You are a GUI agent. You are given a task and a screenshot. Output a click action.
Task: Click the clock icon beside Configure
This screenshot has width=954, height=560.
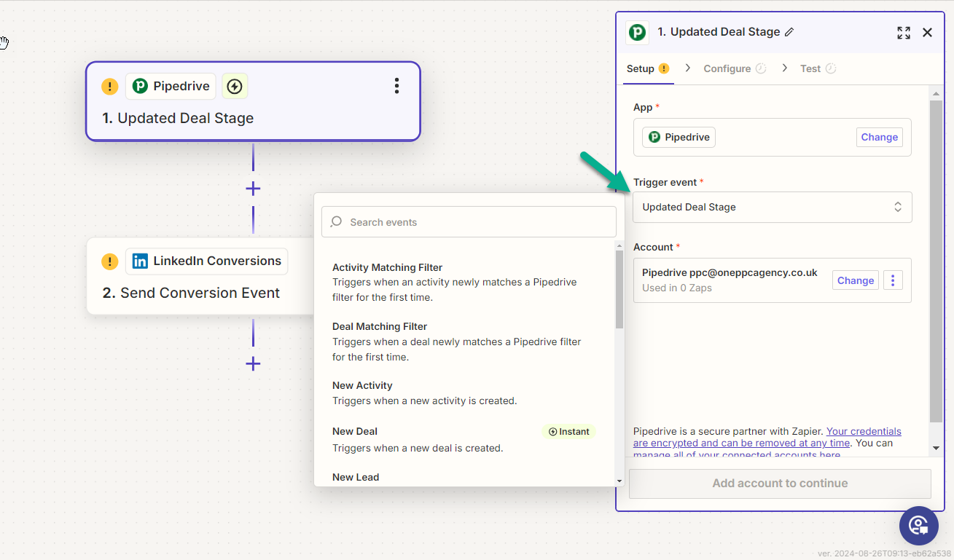[x=761, y=68]
